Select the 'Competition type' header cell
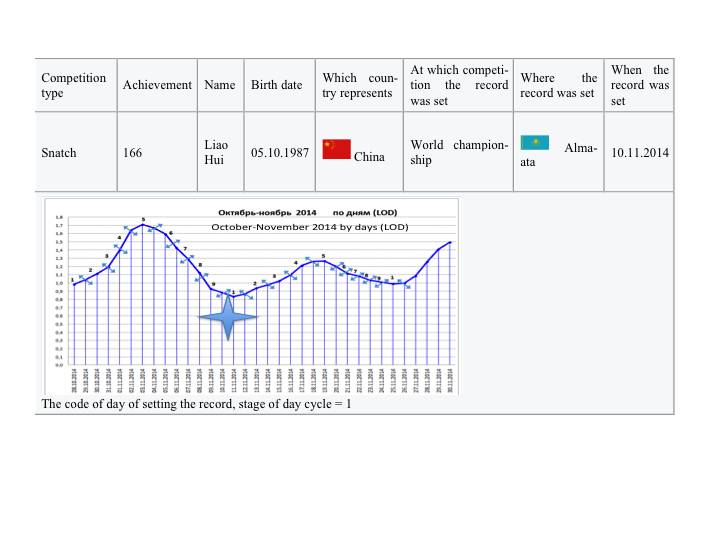Image resolution: width=720 pixels, height=540 pixels. pyautogui.click(x=74, y=85)
